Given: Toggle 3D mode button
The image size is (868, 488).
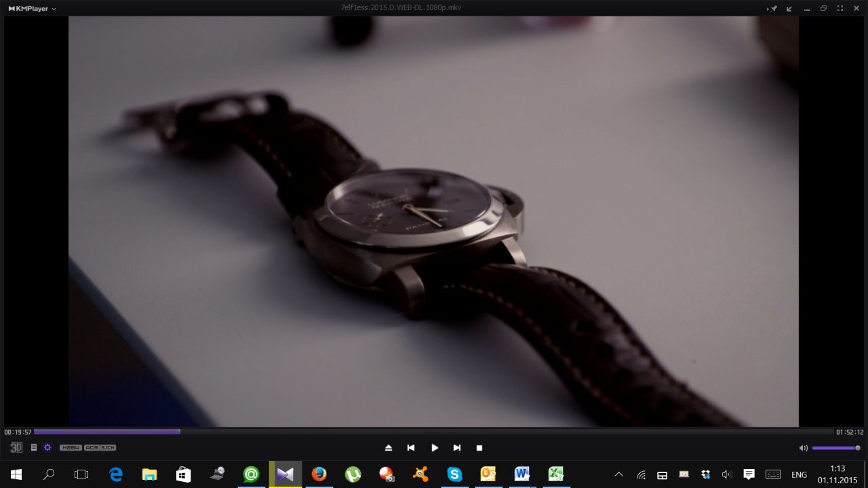Looking at the screenshot, I should tap(16, 447).
